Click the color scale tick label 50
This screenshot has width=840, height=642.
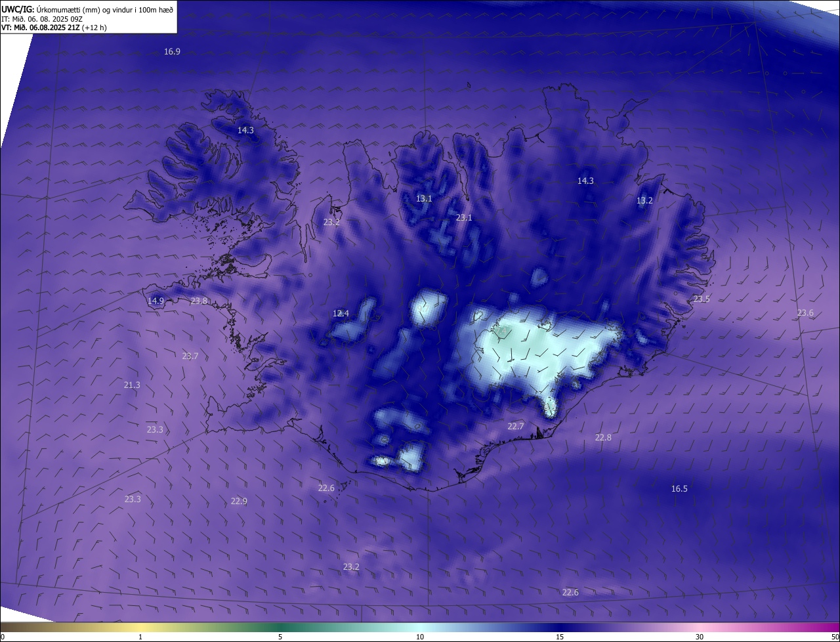(834, 637)
